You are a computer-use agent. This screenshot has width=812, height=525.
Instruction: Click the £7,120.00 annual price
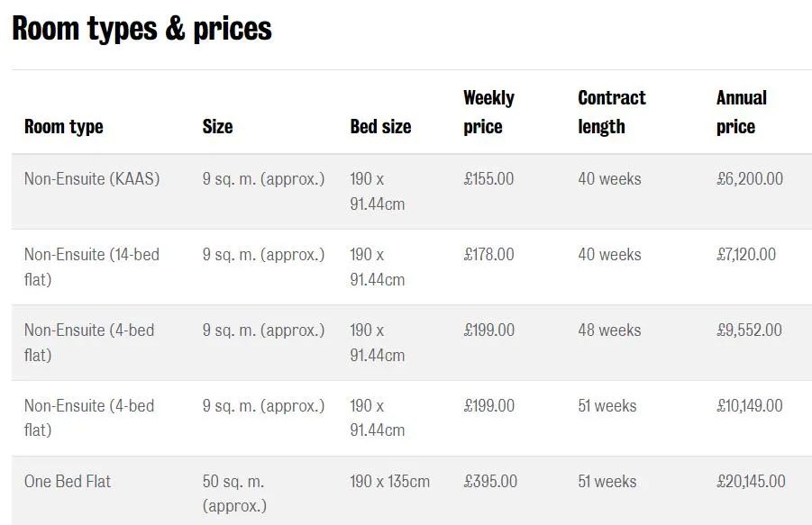746,255
